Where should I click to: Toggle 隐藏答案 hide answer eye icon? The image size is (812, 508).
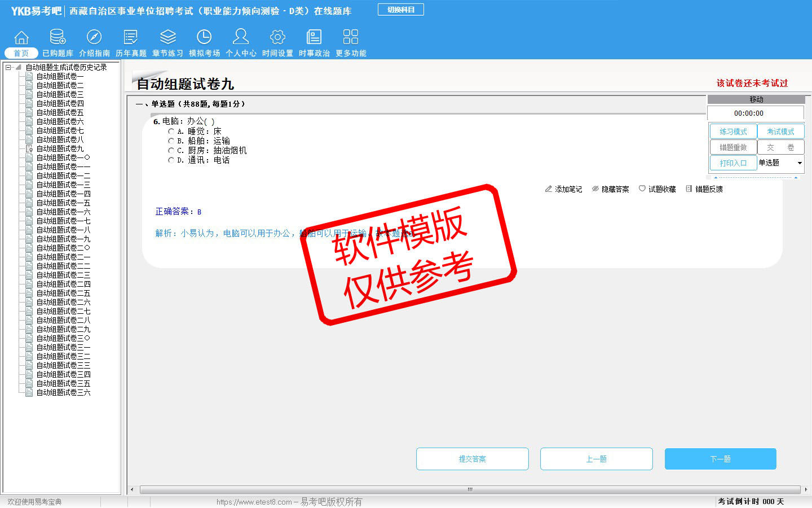pos(595,189)
